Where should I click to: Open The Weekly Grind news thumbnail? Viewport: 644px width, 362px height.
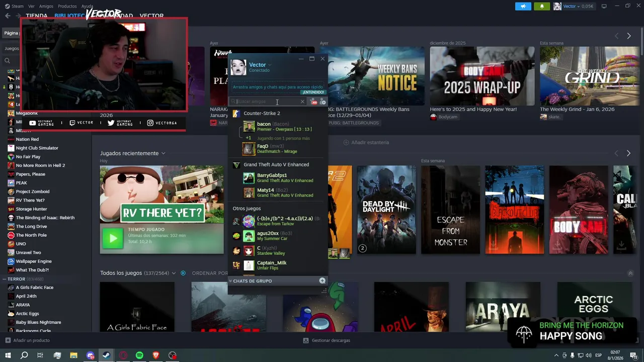click(x=590, y=76)
